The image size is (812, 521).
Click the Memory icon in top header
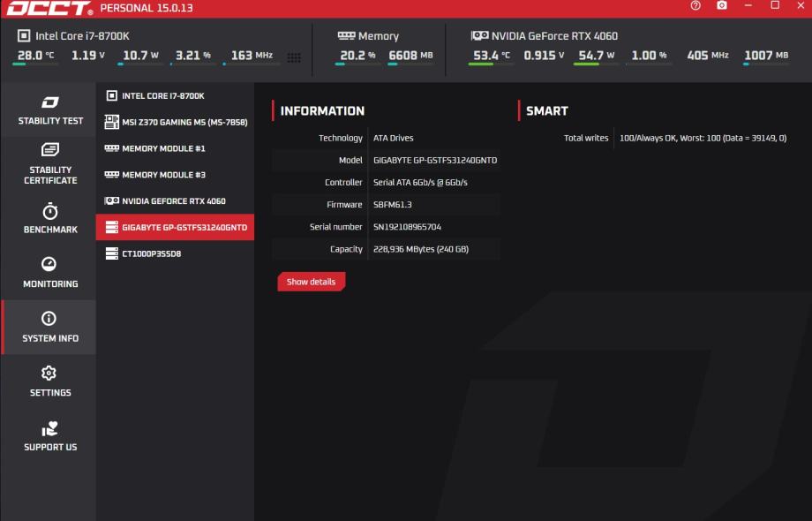pos(346,35)
